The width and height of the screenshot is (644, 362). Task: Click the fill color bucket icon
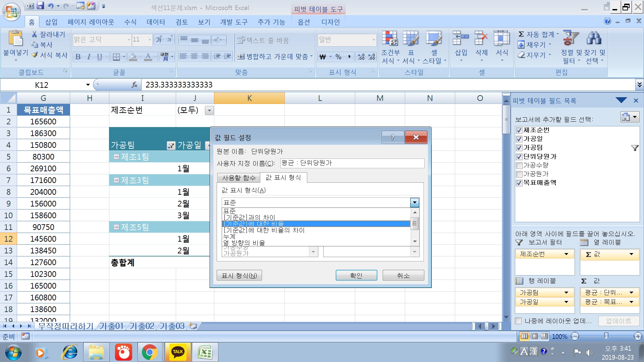click(133, 57)
